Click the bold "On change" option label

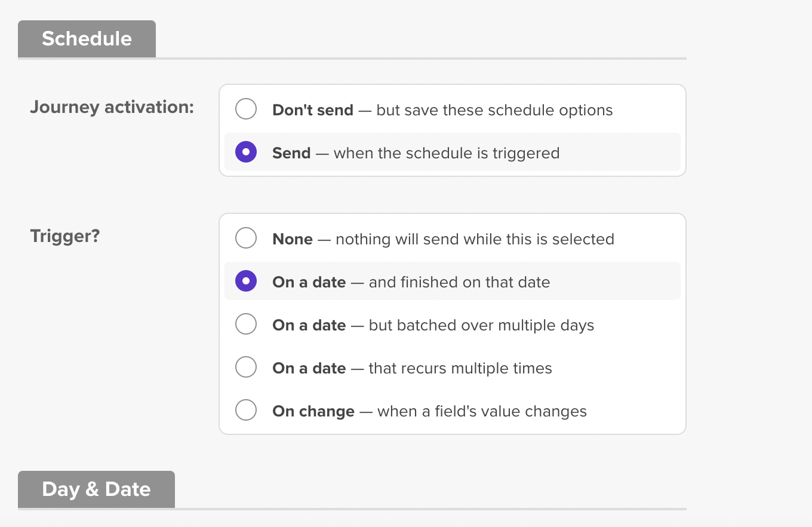tap(313, 412)
